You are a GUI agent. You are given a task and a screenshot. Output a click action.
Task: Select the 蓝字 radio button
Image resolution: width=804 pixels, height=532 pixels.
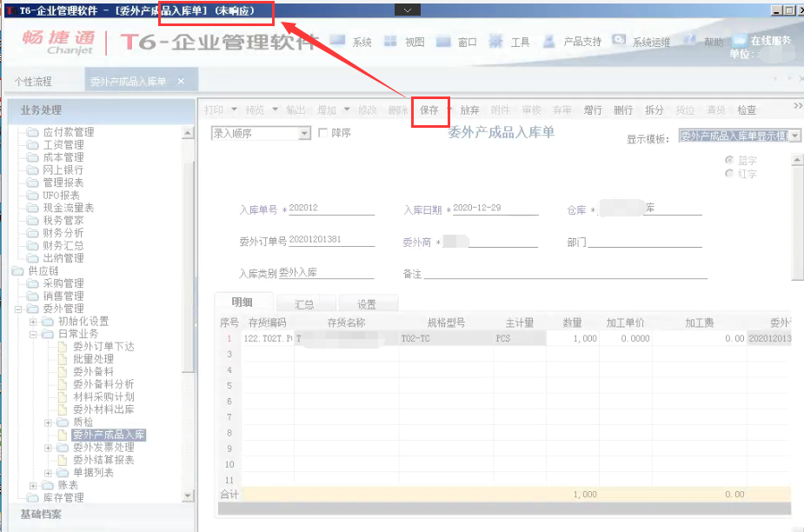click(729, 160)
